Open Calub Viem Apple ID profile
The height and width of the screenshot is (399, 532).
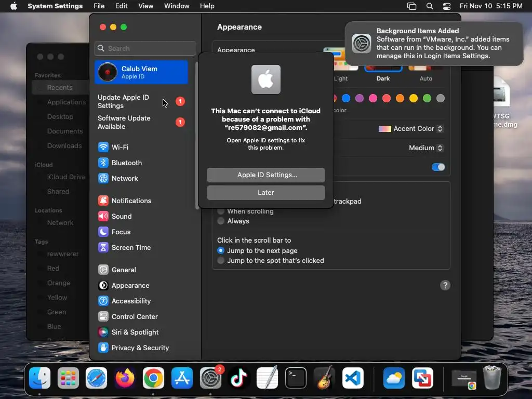(x=141, y=72)
